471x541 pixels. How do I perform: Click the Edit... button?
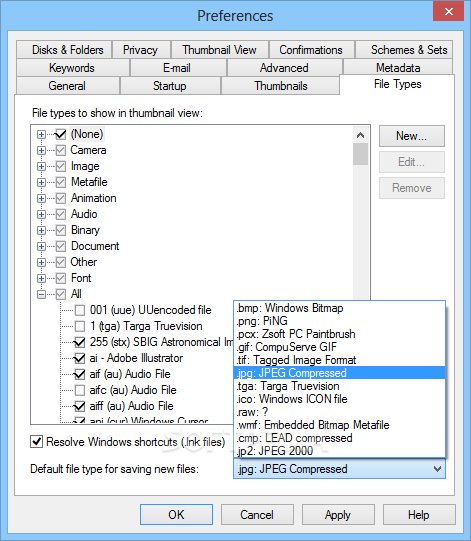(412, 162)
